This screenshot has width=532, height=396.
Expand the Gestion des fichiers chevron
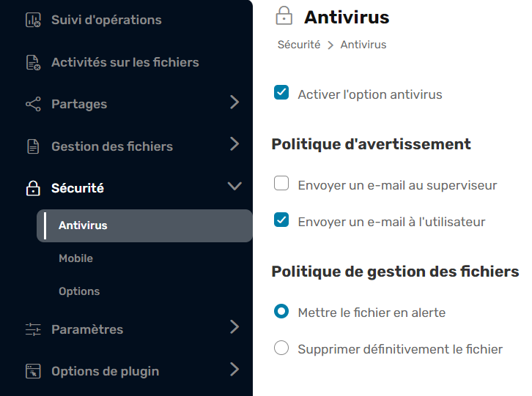click(234, 144)
